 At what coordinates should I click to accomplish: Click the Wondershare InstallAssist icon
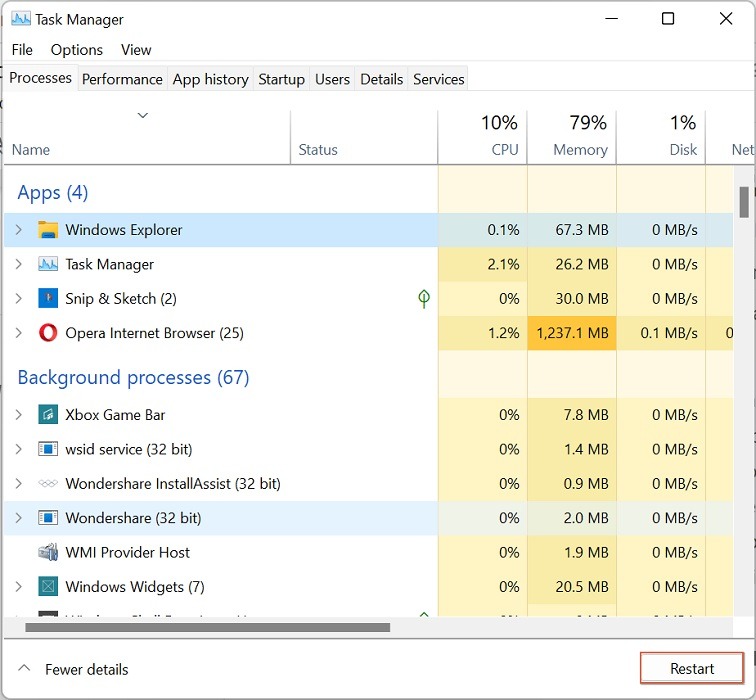(48, 484)
